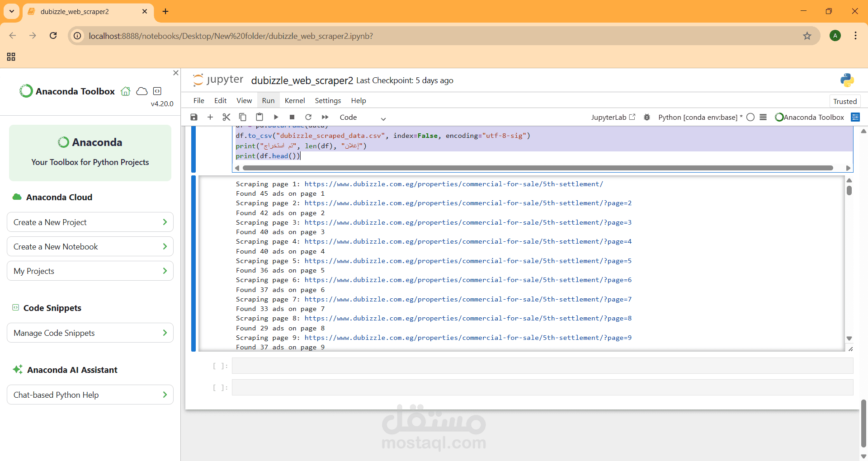This screenshot has height=461, width=868.
Task: Run the selected cell with play icon
Action: (x=276, y=117)
